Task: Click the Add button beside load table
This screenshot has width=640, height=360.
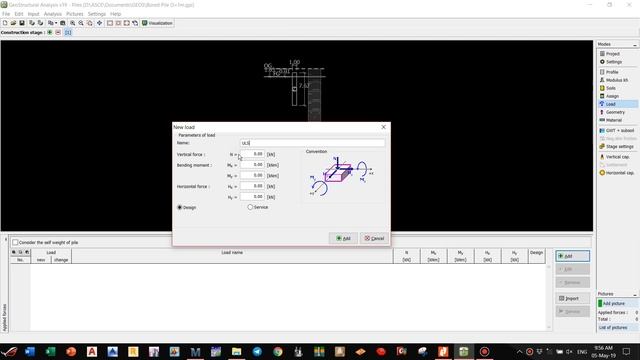Action: pos(572,256)
